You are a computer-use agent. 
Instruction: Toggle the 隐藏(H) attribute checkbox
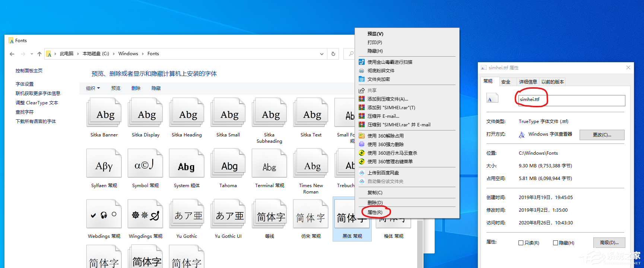click(555, 243)
